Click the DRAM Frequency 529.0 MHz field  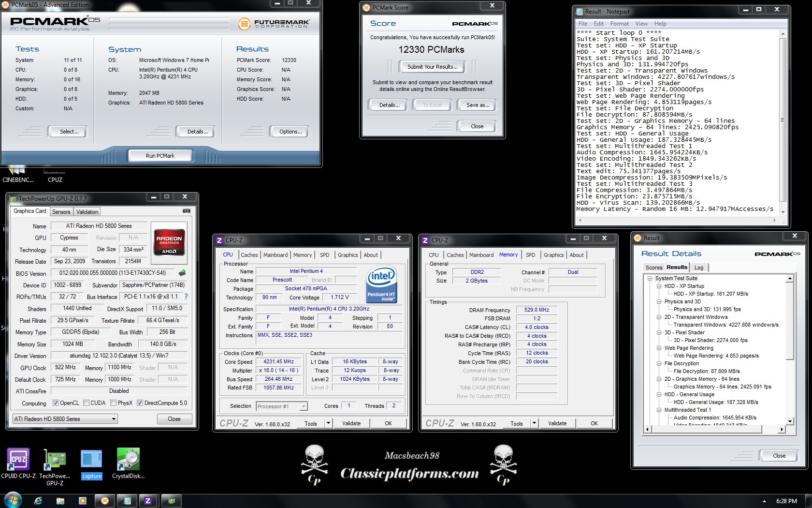tap(536, 310)
